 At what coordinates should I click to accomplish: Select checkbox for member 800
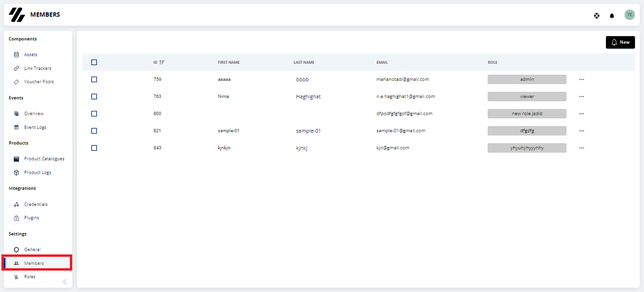94,114
